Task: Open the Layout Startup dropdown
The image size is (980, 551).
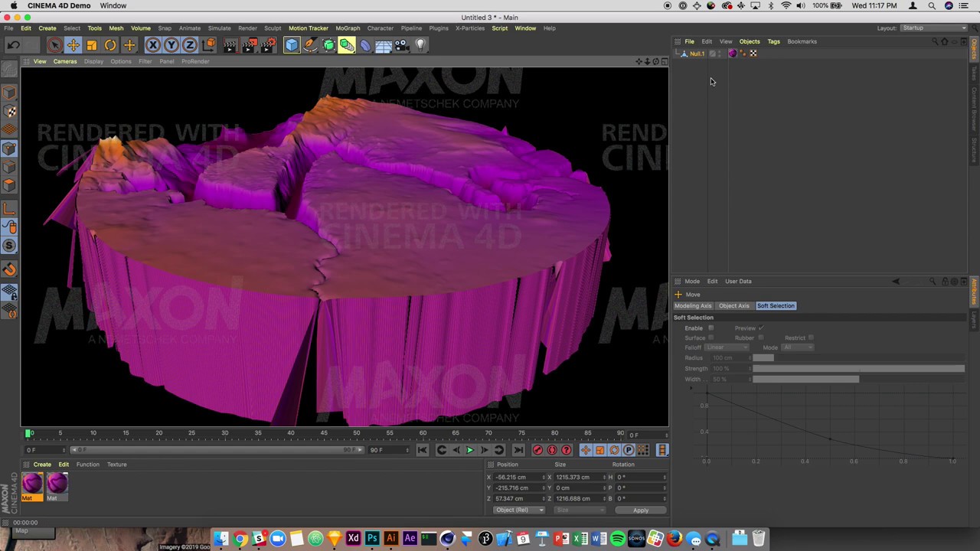Action: 934,28
